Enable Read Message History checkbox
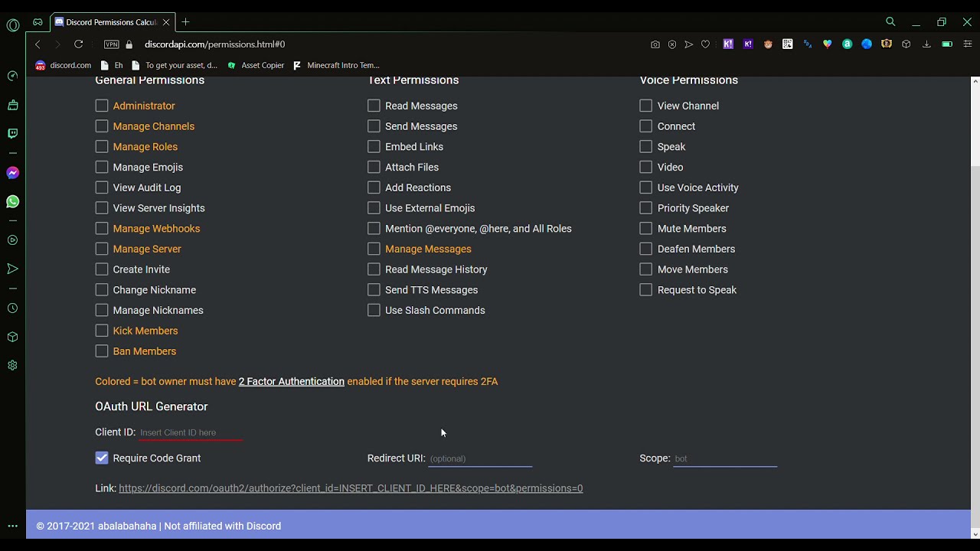The width and height of the screenshot is (980, 551). pos(374,269)
